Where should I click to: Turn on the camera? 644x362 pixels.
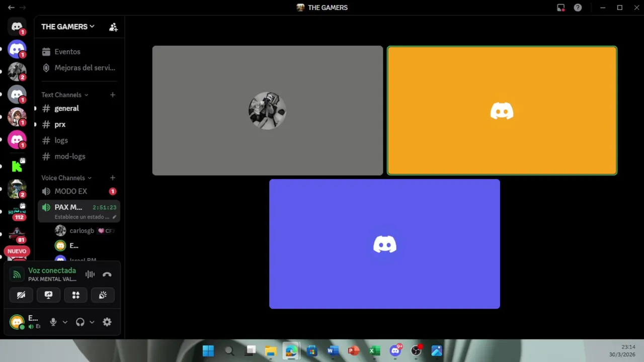(x=21, y=295)
